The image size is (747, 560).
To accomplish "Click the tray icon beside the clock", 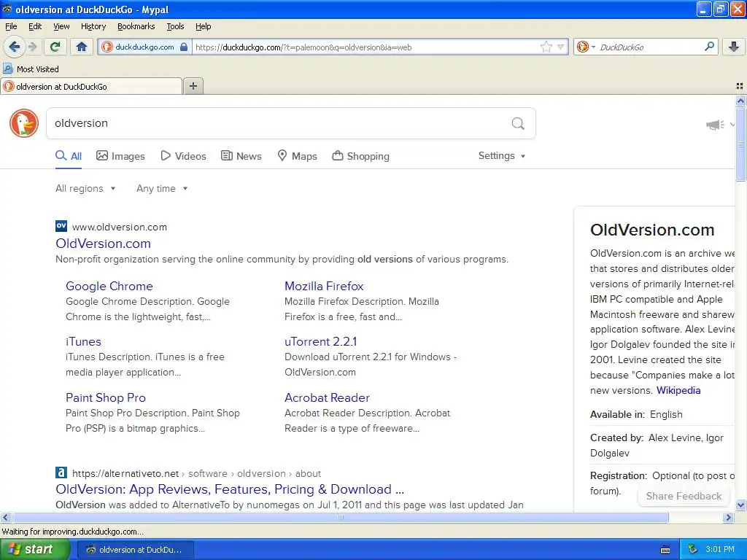I will coord(693,550).
